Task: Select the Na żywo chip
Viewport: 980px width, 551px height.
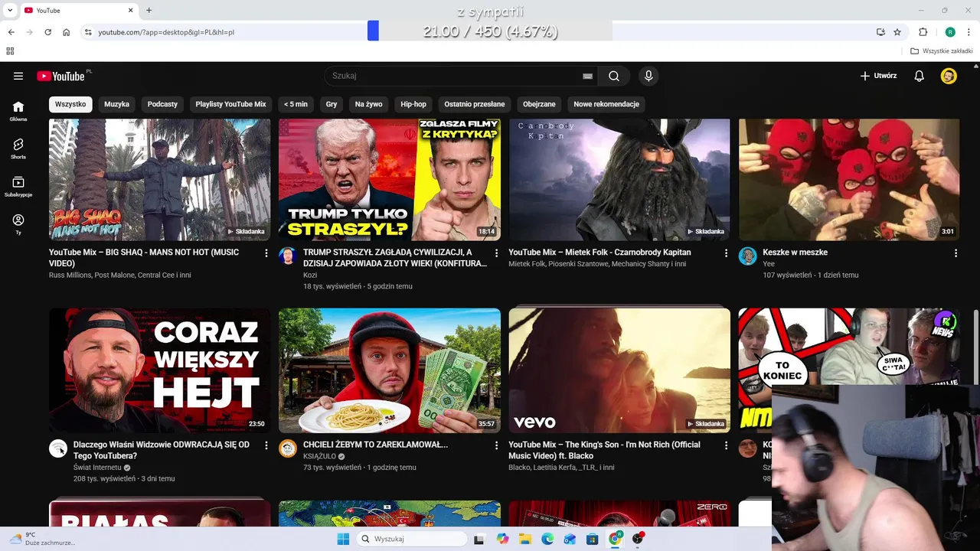Action: tap(368, 104)
